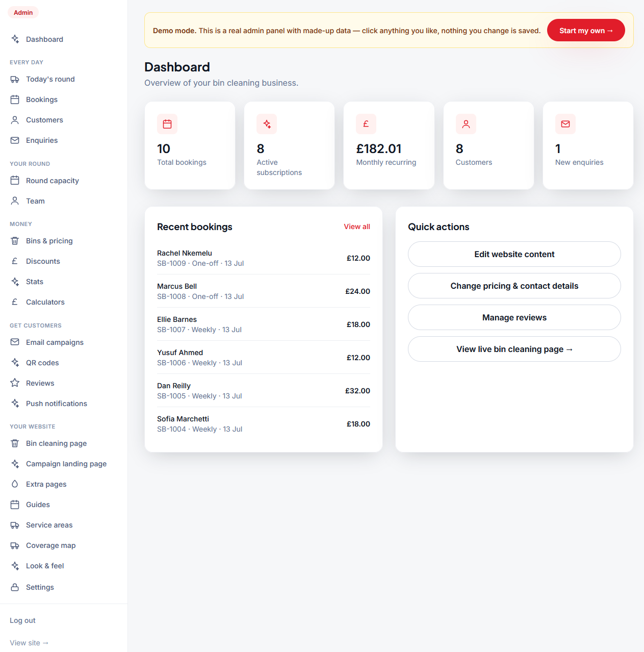Screen dimensions: 644x652
Task: Click View all recent bookings link
Action: (357, 227)
